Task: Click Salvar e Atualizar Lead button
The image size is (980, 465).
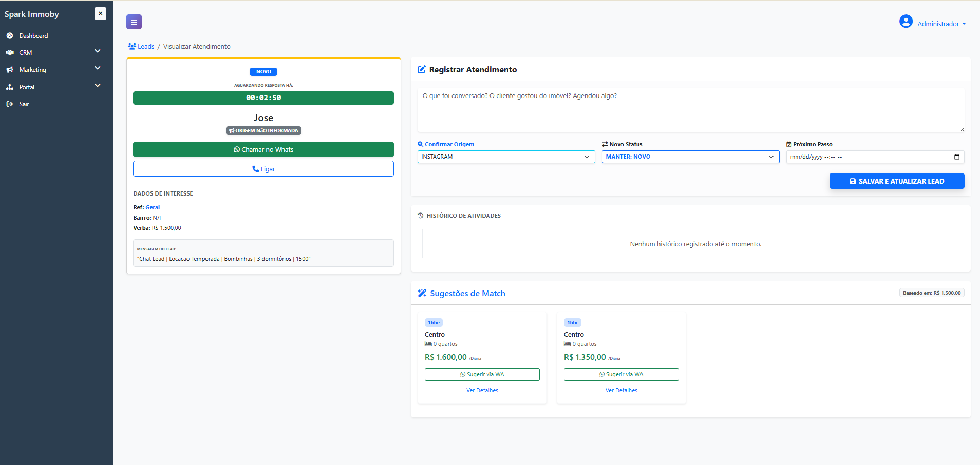Action: (897, 181)
